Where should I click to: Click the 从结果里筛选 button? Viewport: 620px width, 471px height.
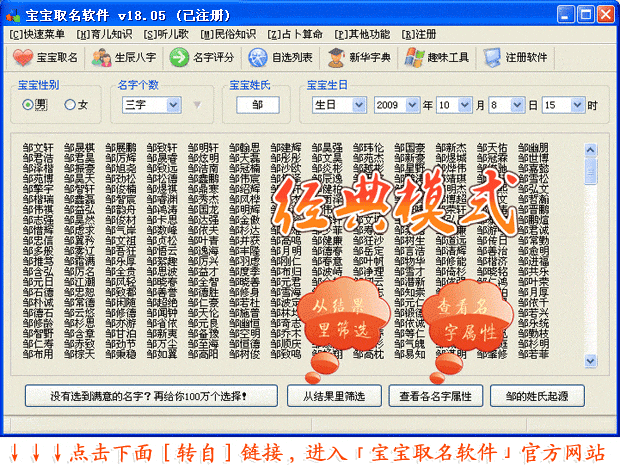pyautogui.click(x=334, y=396)
